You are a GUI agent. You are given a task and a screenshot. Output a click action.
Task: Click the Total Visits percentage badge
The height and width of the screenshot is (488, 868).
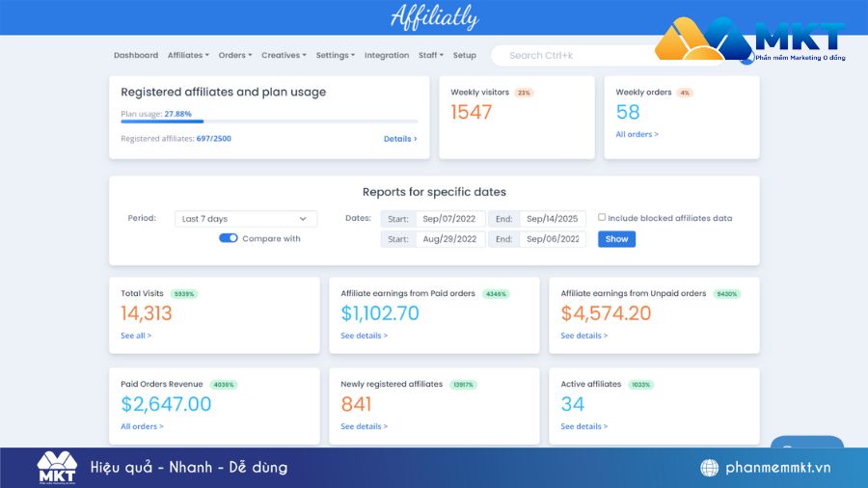tap(184, 294)
